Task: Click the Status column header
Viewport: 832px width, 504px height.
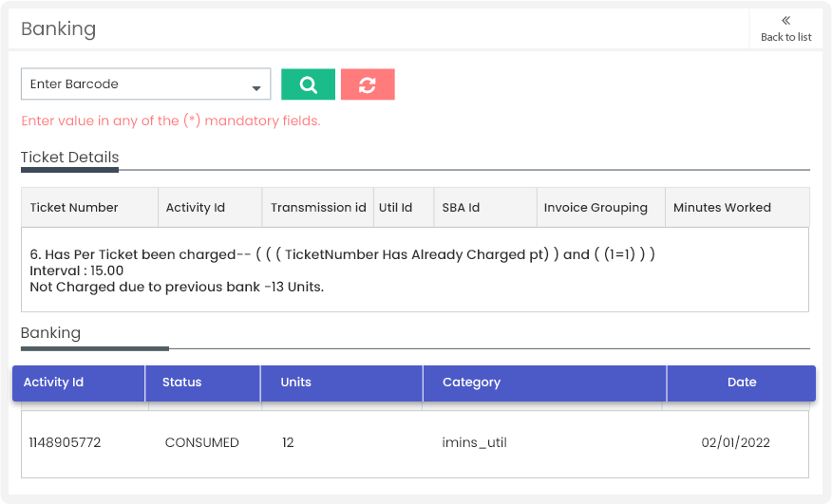Action: pos(202,383)
